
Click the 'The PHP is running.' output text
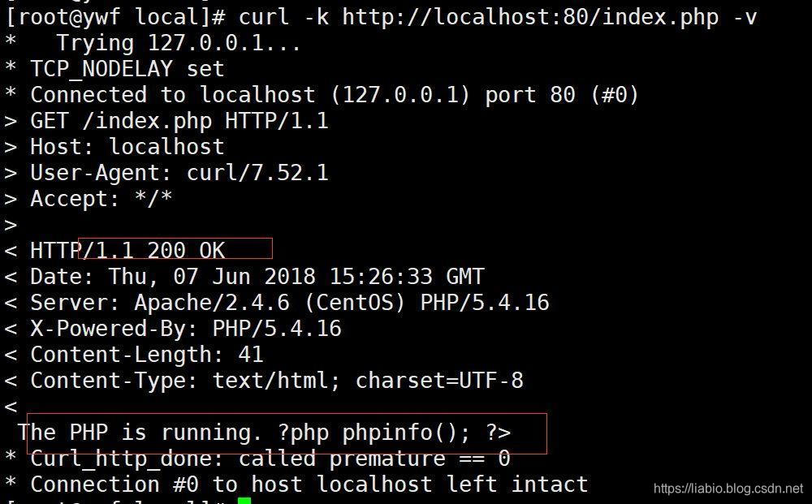pyautogui.click(x=140, y=432)
